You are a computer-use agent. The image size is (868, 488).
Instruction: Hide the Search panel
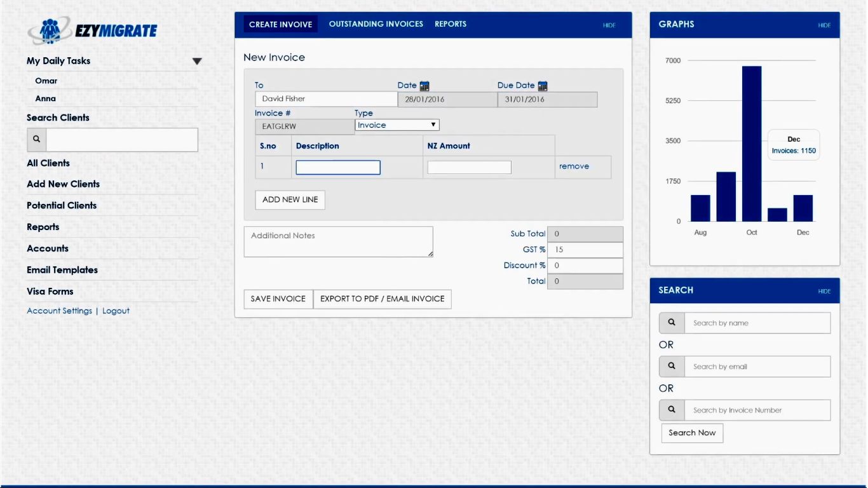click(x=824, y=292)
